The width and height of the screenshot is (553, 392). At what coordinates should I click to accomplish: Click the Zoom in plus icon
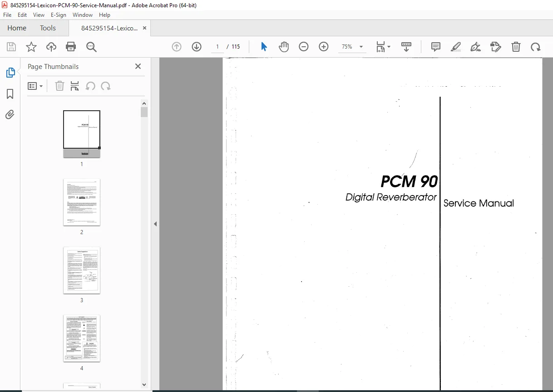click(324, 47)
